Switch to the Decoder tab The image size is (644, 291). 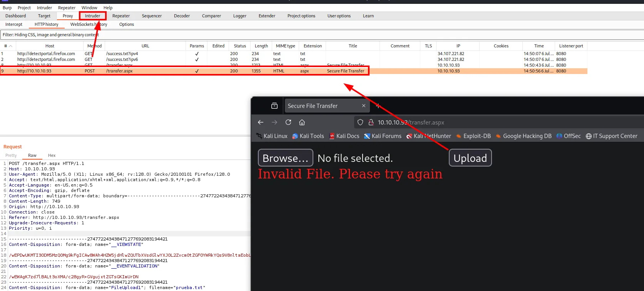click(182, 16)
